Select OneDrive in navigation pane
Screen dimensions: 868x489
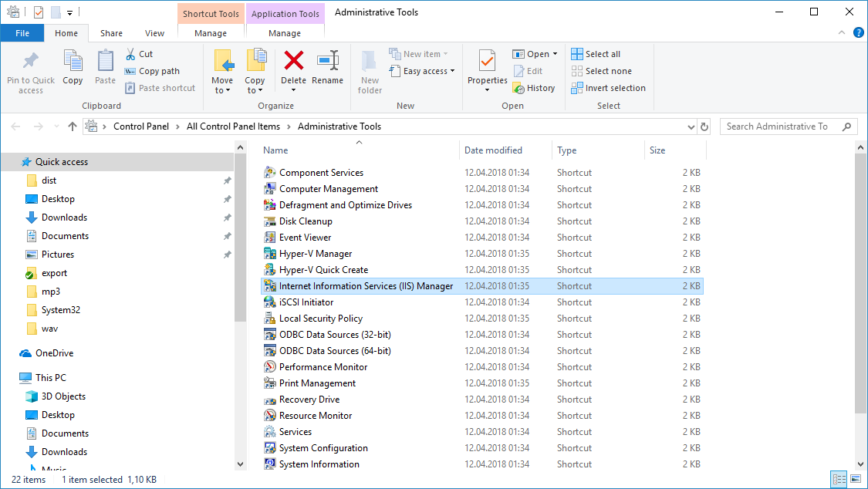[54, 353]
